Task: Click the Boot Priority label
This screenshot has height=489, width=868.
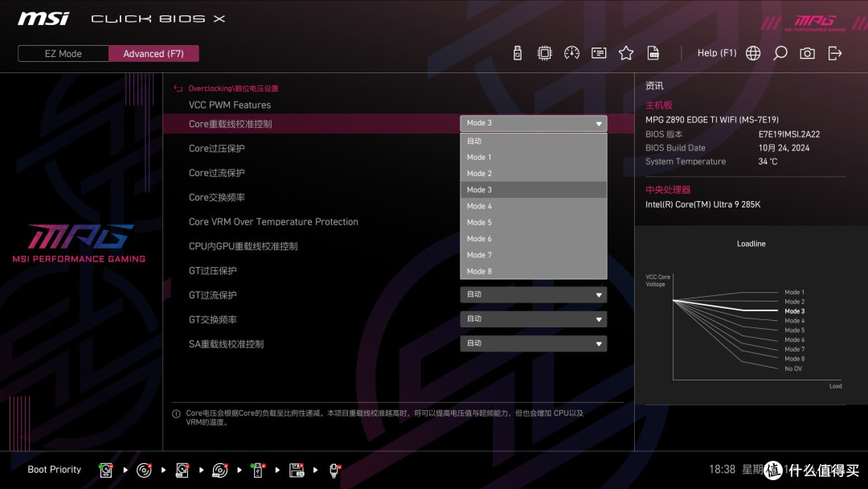Action: click(55, 470)
